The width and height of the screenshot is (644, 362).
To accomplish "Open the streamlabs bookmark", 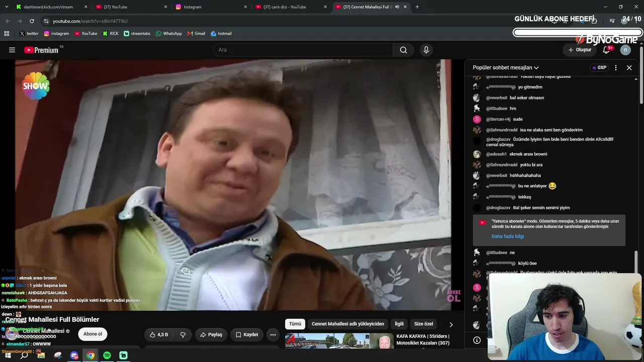I will [x=137, y=34].
